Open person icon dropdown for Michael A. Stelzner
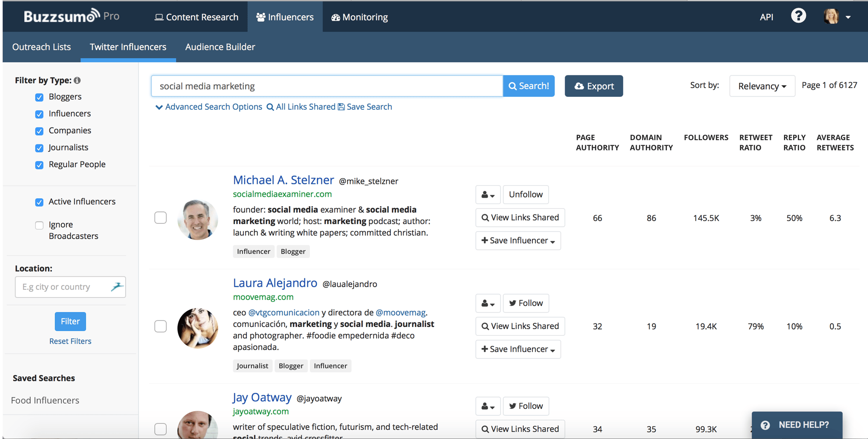Screen dimensions: 868x439 click(x=488, y=195)
